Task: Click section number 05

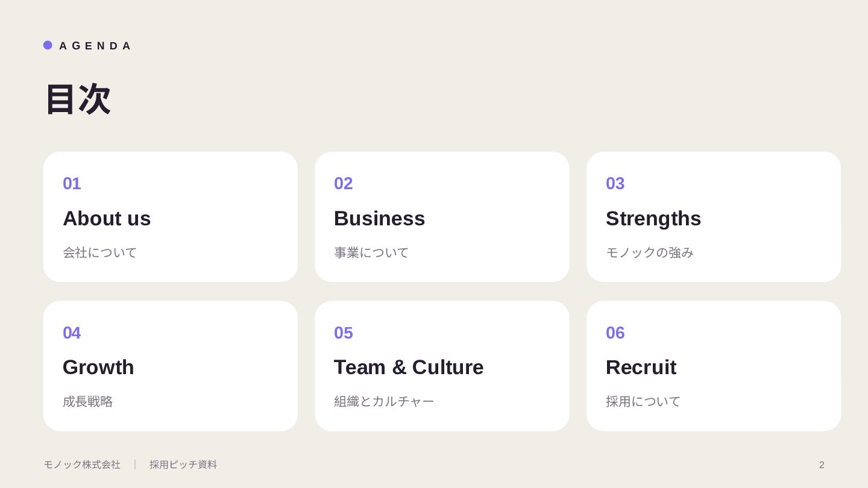Action: click(x=344, y=333)
